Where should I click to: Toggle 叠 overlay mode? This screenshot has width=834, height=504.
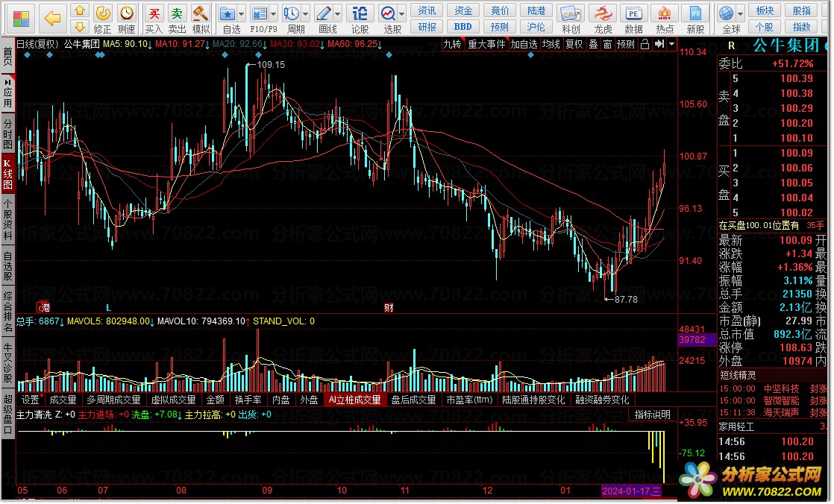(x=594, y=44)
